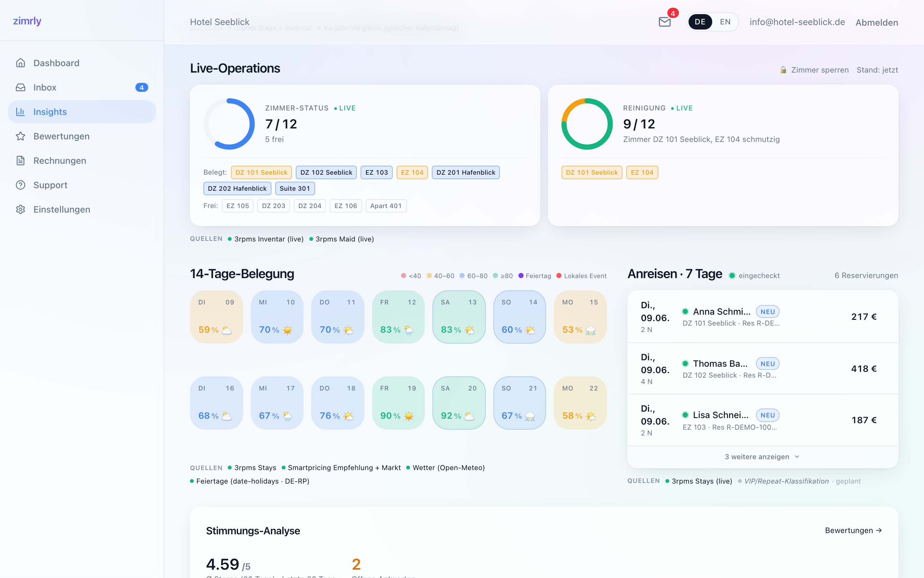This screenshot has width=924, height=578.
Task: Click the NEU badge beside Lisa Schnei...
Action: click(767, 415)
